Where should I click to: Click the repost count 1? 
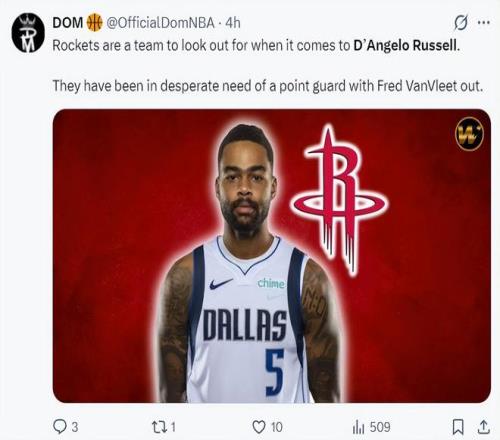[173, 427]
